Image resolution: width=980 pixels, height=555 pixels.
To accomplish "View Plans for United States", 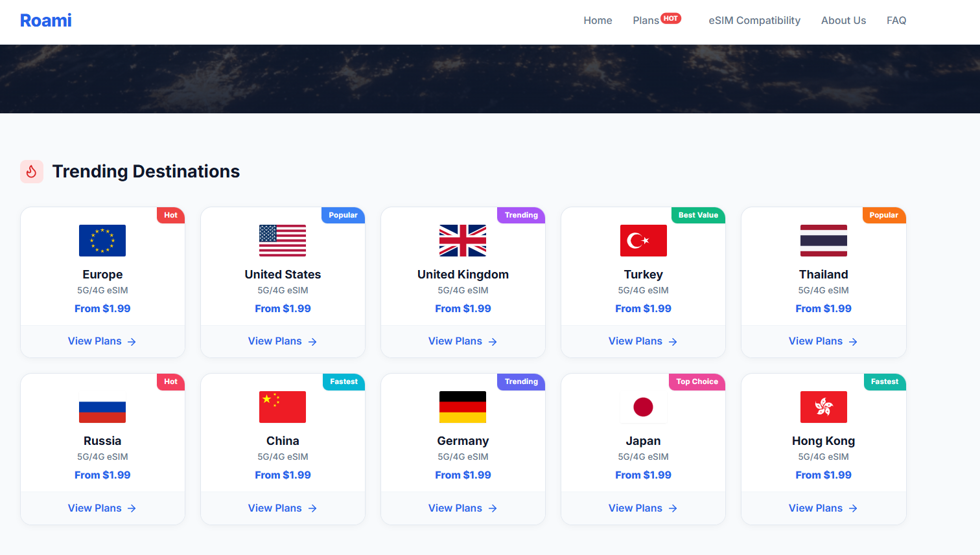I will click(x=283, y=341).
